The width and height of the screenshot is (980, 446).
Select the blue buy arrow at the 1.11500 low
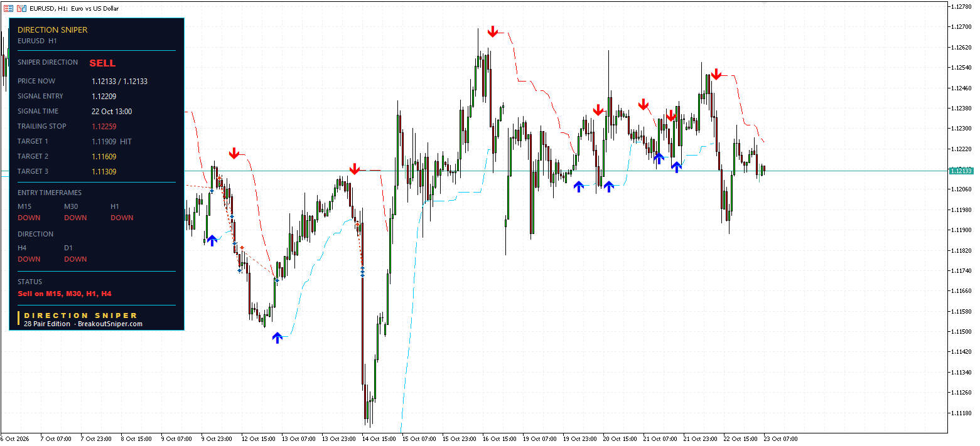point(277,338)
